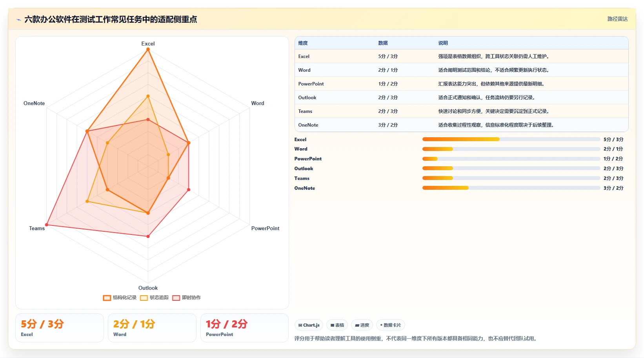Open the Excel 5分 / 3分 data card
The width and height of the screenshot is (644, 358).
60,328
